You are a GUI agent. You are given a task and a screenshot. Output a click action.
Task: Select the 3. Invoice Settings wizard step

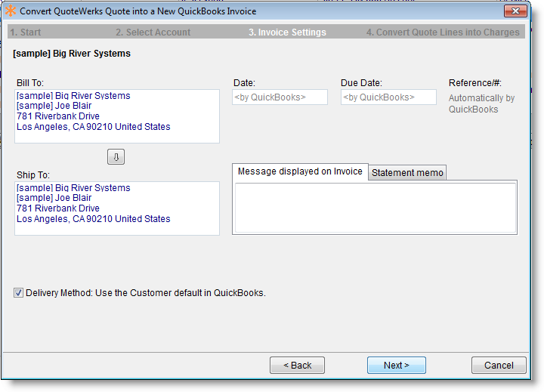[x=287, y=32]
